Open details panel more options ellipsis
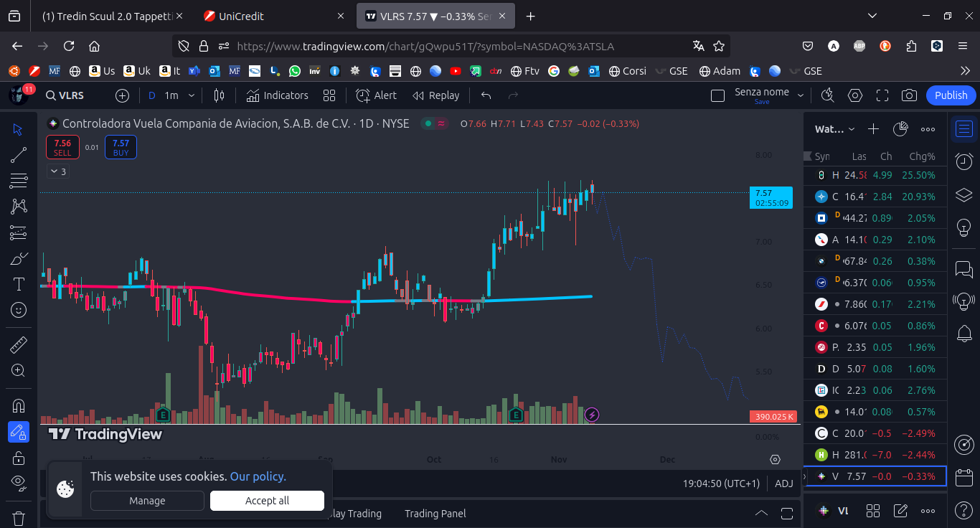Screen dimensions: 980x528 [x=928, y=511]
